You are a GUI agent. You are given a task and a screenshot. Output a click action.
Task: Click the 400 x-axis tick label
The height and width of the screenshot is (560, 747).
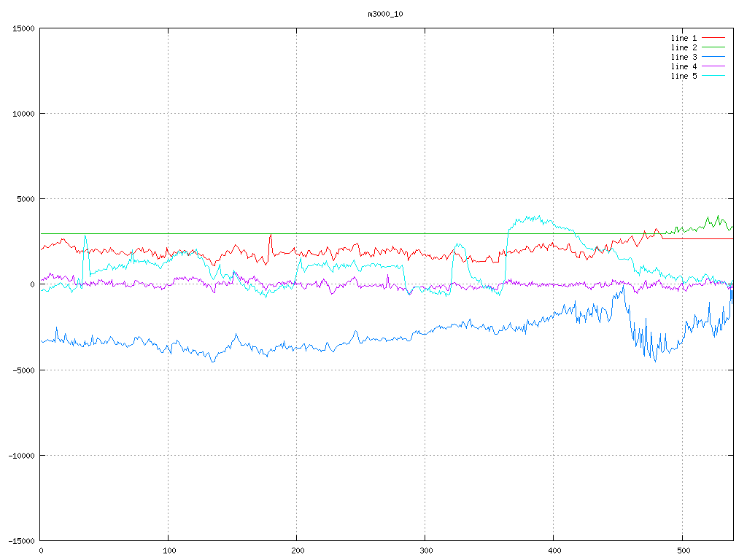(x=554, y=551)
